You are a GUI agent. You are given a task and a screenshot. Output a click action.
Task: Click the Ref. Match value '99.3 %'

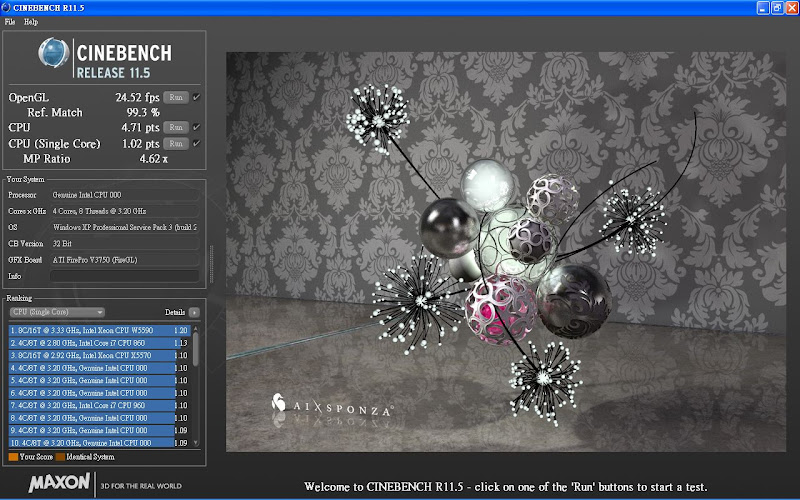coord(143,112)
